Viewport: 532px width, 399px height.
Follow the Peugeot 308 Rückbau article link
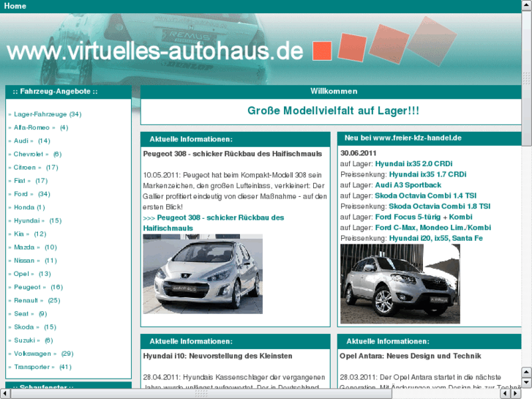click(214, 223)
